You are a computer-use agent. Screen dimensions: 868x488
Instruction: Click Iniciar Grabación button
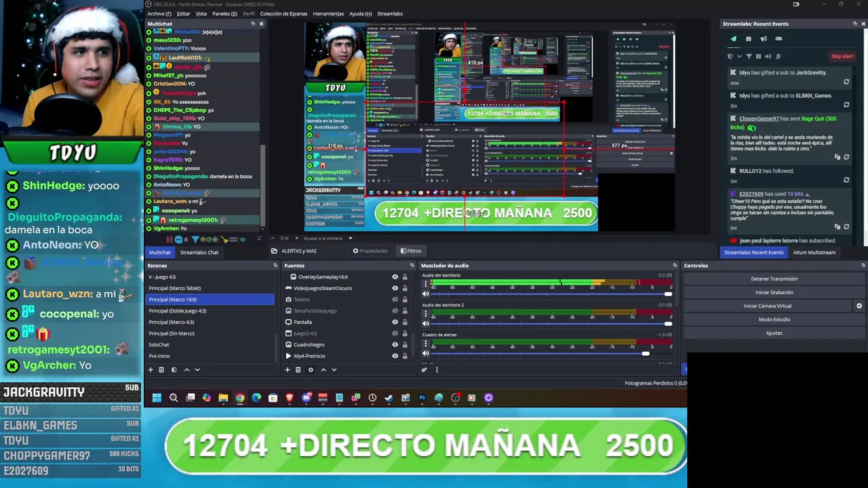tap(774, 292)
